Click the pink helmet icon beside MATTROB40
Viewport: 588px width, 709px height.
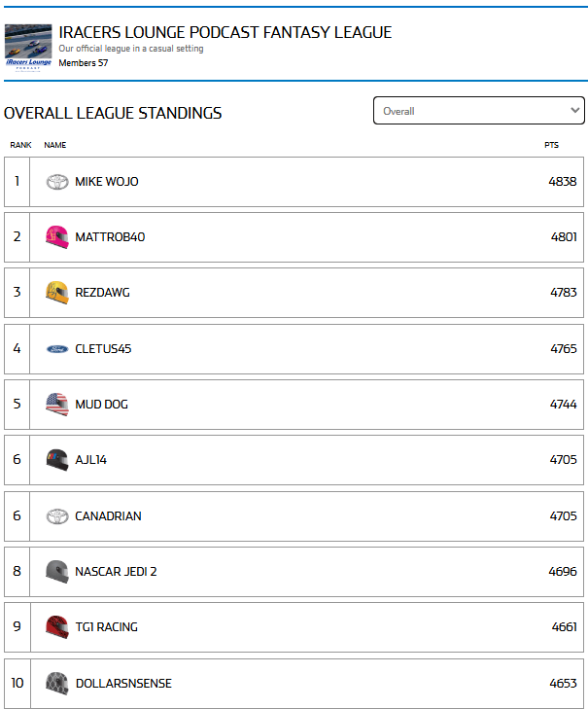click(57, 237)
